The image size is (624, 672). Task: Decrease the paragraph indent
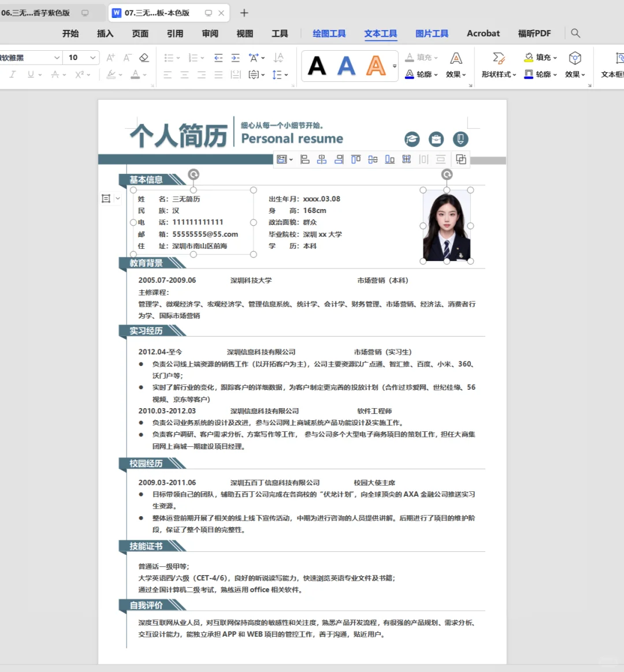[218, 57]
